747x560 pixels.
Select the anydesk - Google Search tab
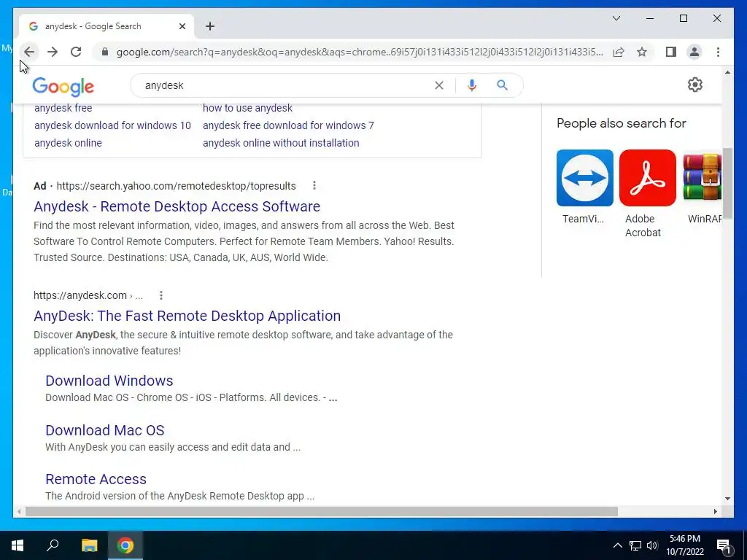click(x=106, y=26)
